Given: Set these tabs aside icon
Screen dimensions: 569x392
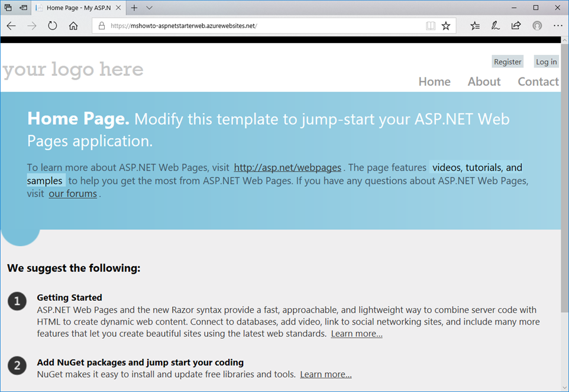Looking at the screenshot, I should 24,7.
